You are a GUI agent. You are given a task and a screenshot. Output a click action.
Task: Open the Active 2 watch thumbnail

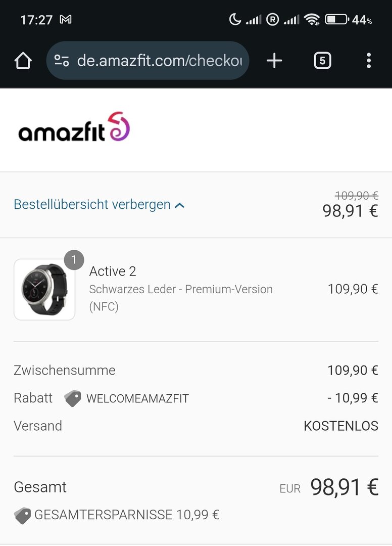pyautogui.click(x=44, y=290)
